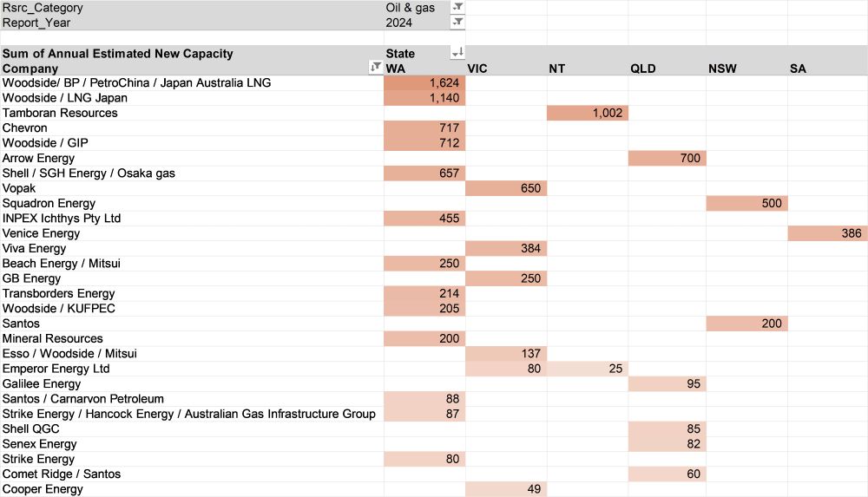
Task: Select the 'INPEX Ichthys Pty Ltd' label
Action: 192,218
